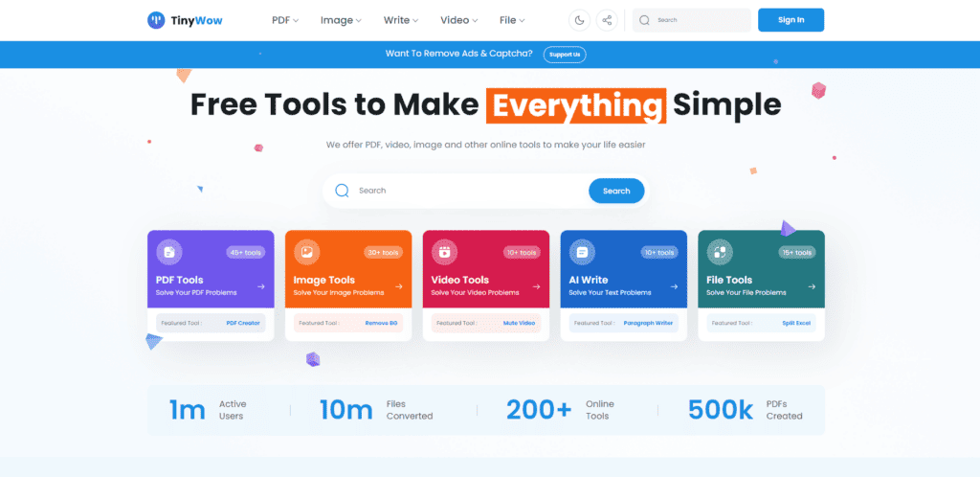Viewport: 980px width, 477px height.
Task: Click 10+ tools badge on AI Write
Action: [x=658, y=253]
